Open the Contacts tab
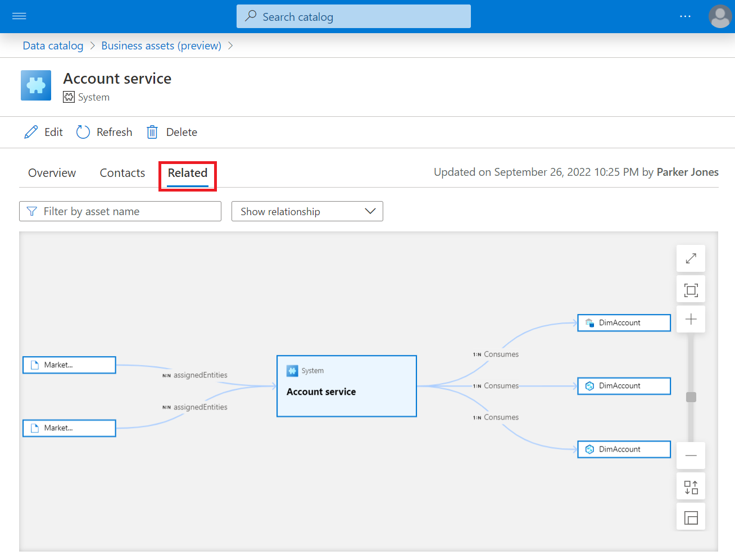This screenshot has width=735, height=560. pos(122,173)
